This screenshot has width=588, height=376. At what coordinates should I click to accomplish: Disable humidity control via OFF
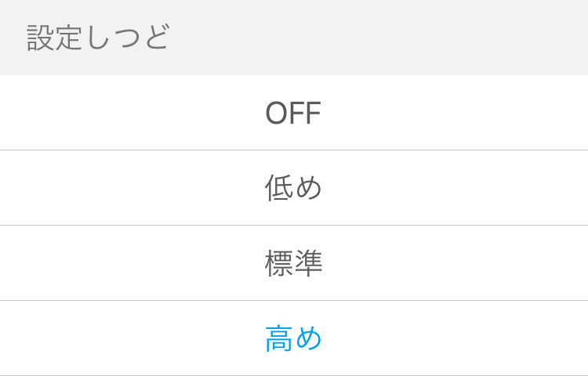click(x=293, y=113)
